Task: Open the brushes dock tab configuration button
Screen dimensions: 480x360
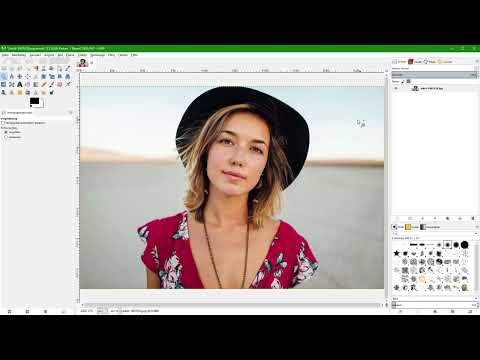Action: click(477, 227)
